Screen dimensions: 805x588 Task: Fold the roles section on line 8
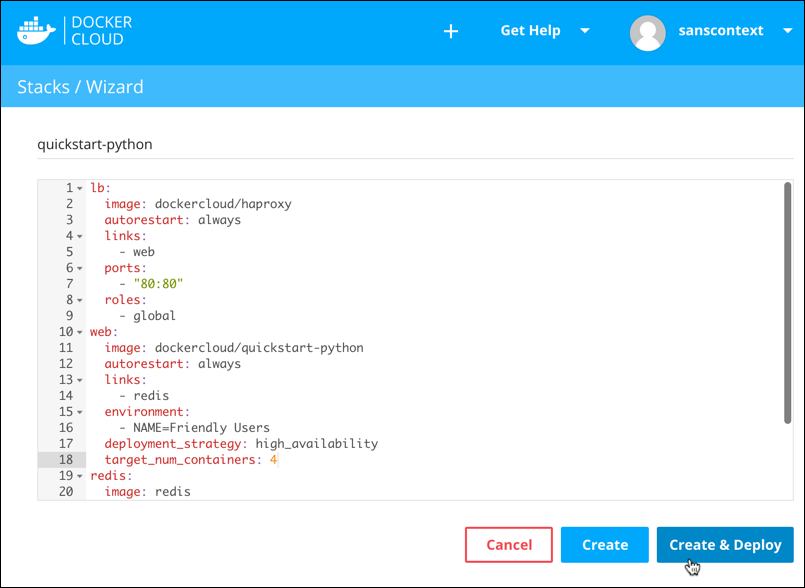click(x=80, y=300)
